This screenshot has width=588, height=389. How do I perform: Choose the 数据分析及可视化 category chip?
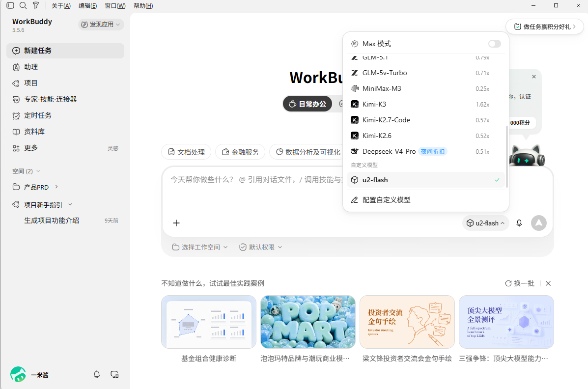click(x=308, y=152)
